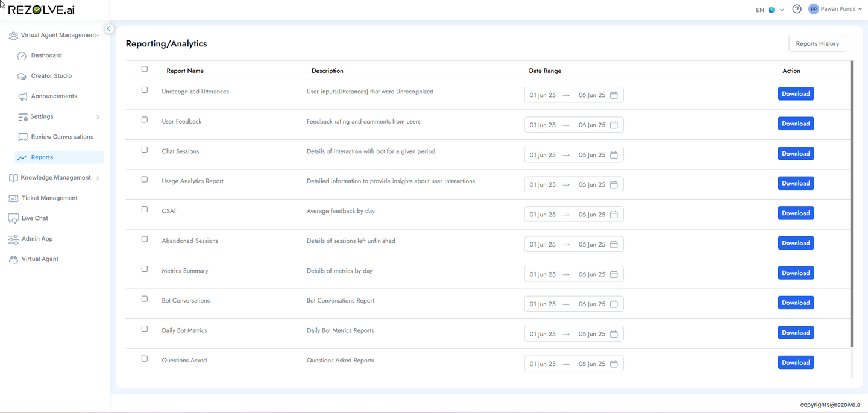Image resolution: width=868 pixels, height=413 pixels.
Task: Click the vertical scrollbar of reports table
Action: [x=852, y=204]
